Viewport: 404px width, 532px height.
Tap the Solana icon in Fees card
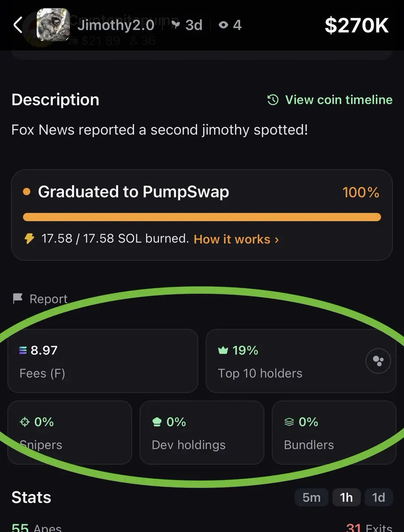coord(24,350)
